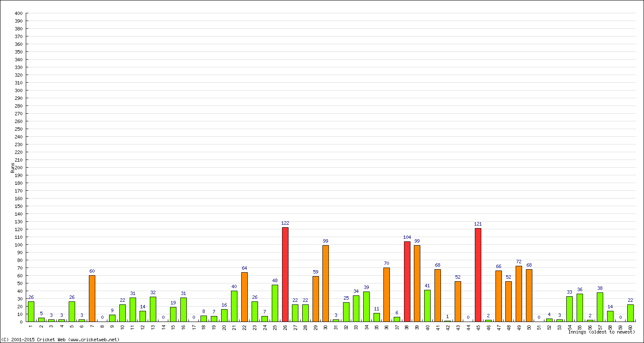Click the 200 tick label on the y-axis
644x343 pixels.
18,168
